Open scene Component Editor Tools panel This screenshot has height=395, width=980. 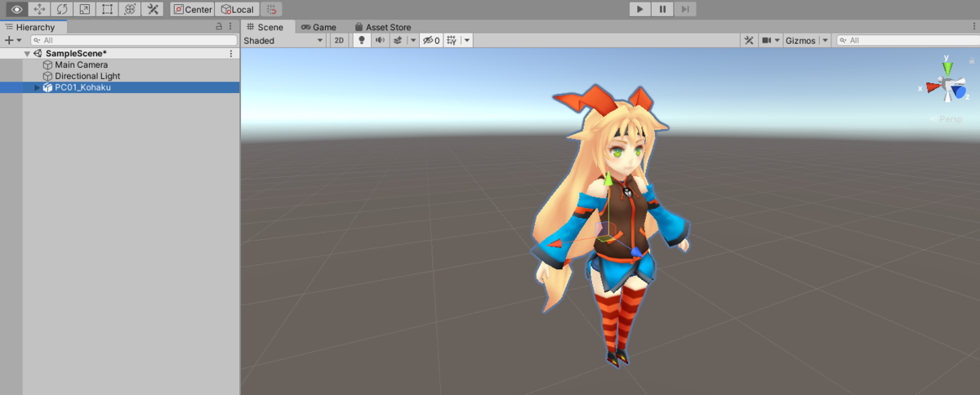(749, 40)
